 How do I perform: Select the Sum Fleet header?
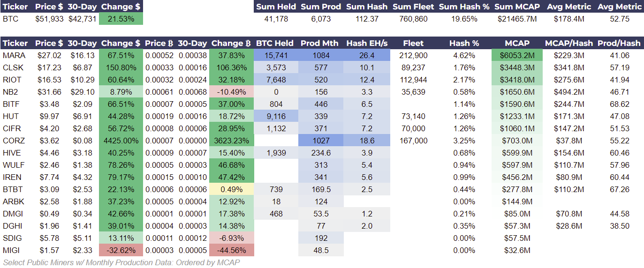413,7
